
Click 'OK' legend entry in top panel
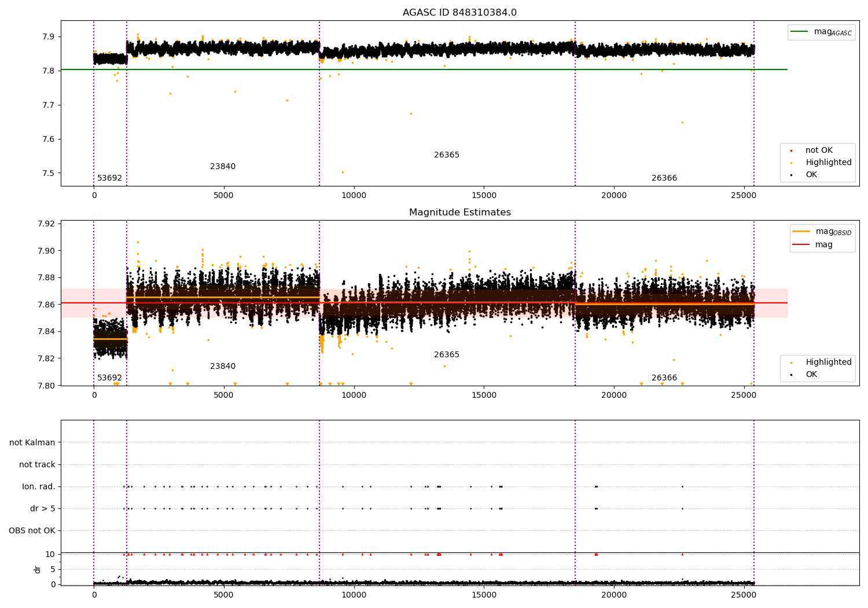(804, 175)
